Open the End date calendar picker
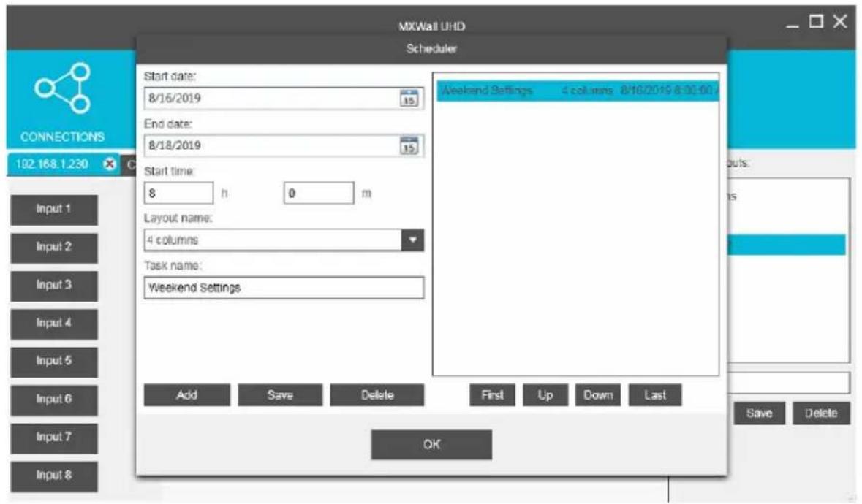Viewport: 862px width, 504px height. [409, 145]
